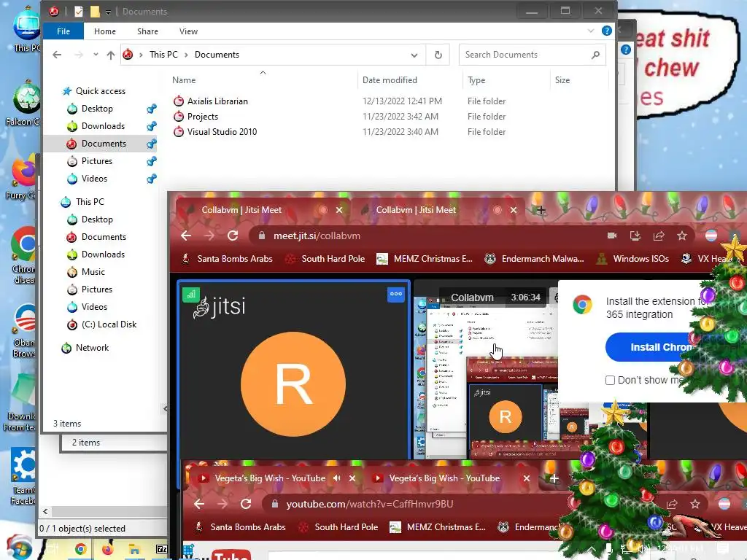Screen dimensions: 747x560
Task: Select the Axialis Librarian folder
Action: [x=217, y=101]
